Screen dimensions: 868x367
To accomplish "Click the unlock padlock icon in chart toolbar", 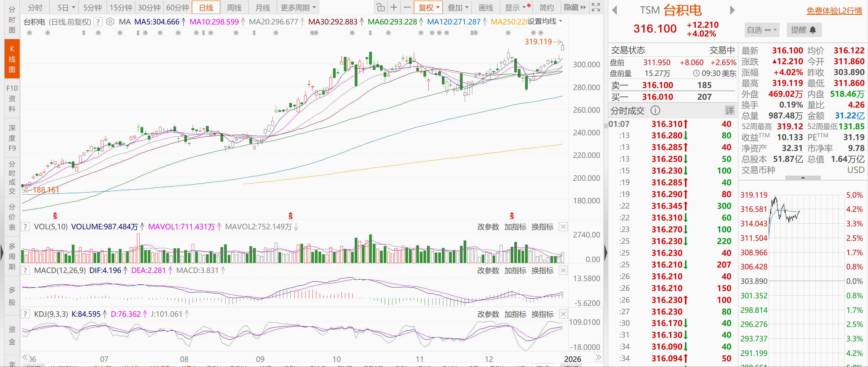I will pos(380,8).
